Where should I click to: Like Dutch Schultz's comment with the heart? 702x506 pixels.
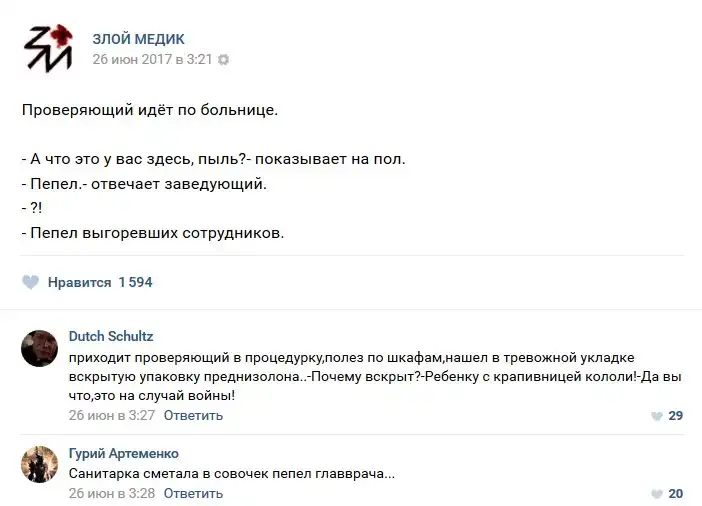click(x=656, y=416)
